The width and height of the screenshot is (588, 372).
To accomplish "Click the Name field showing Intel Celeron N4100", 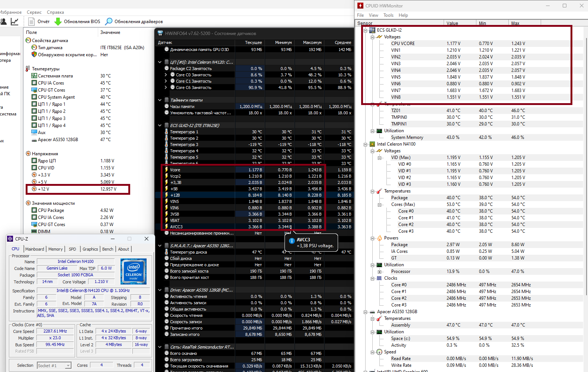I will 75,261.
